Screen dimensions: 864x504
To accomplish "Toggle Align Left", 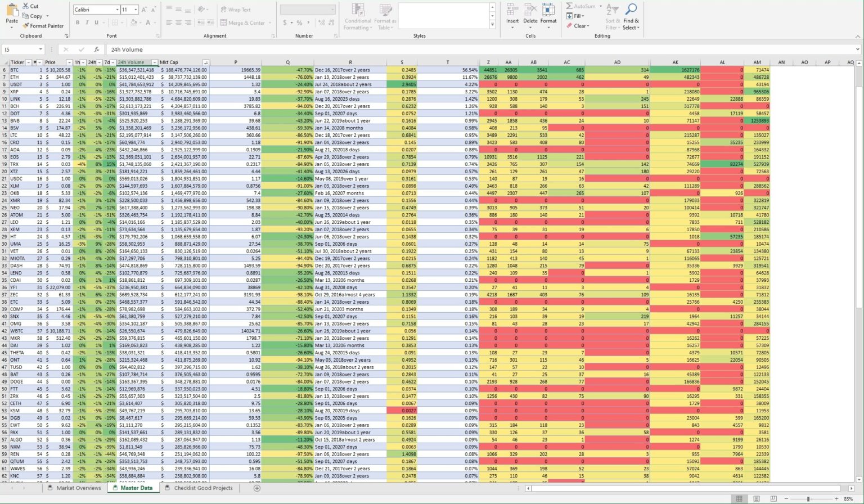I will (169, 22).
